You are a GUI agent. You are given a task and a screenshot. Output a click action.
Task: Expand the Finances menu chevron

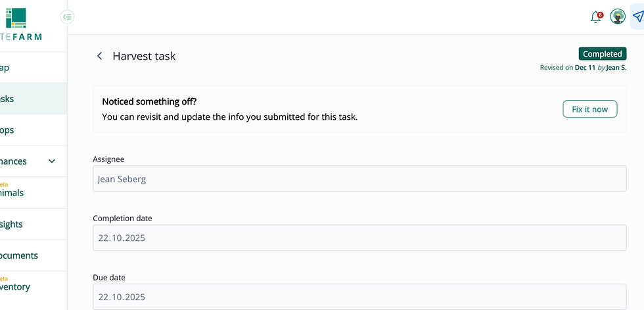pyautogui.click(x=52, y=161)
